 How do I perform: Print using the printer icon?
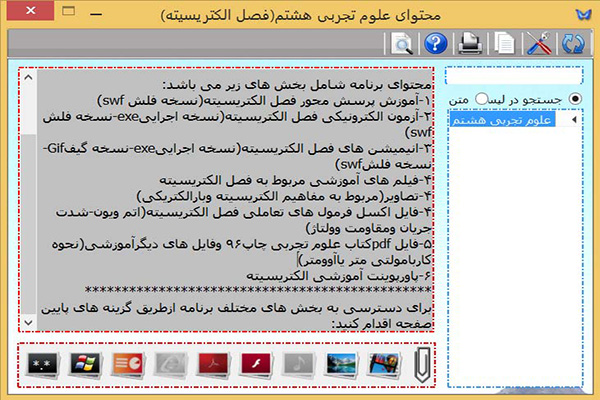(474, 44)
